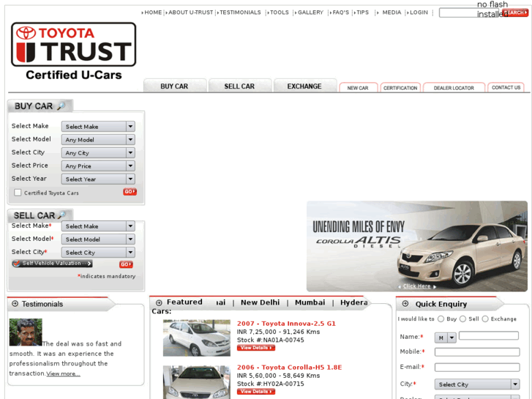Image resolution: width=532 pixels, height=399 pixels.
Task: Select the Buy radio button
Action: tap(441, 319)
